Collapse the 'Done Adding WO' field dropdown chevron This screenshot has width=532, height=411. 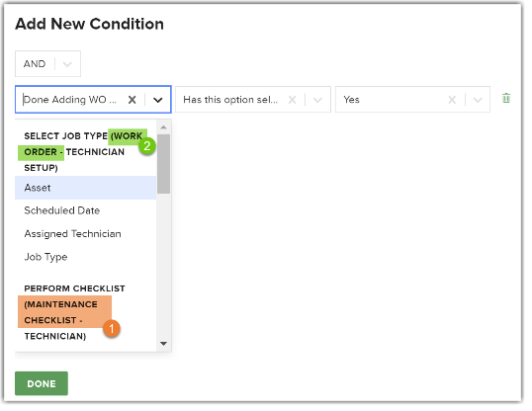(158, 100)
